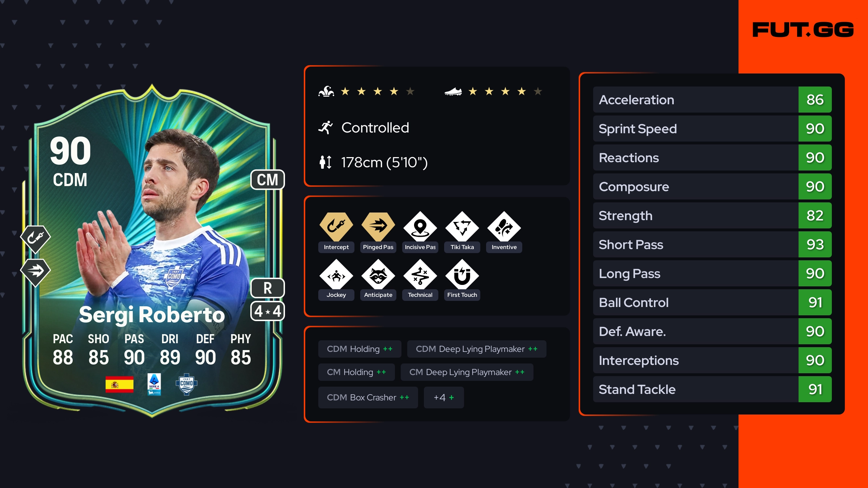Select the Short Pass stat row
Image resolution: width=868 pixels, height=488 pixels.
coord(712,244)
